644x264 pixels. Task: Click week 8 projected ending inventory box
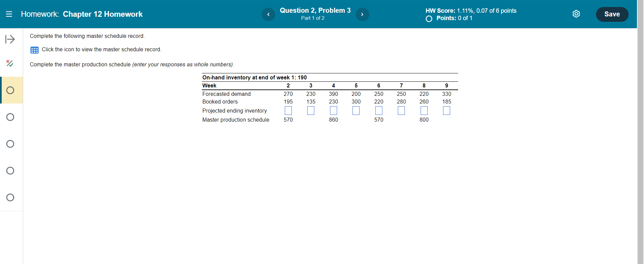coord(424,111)
